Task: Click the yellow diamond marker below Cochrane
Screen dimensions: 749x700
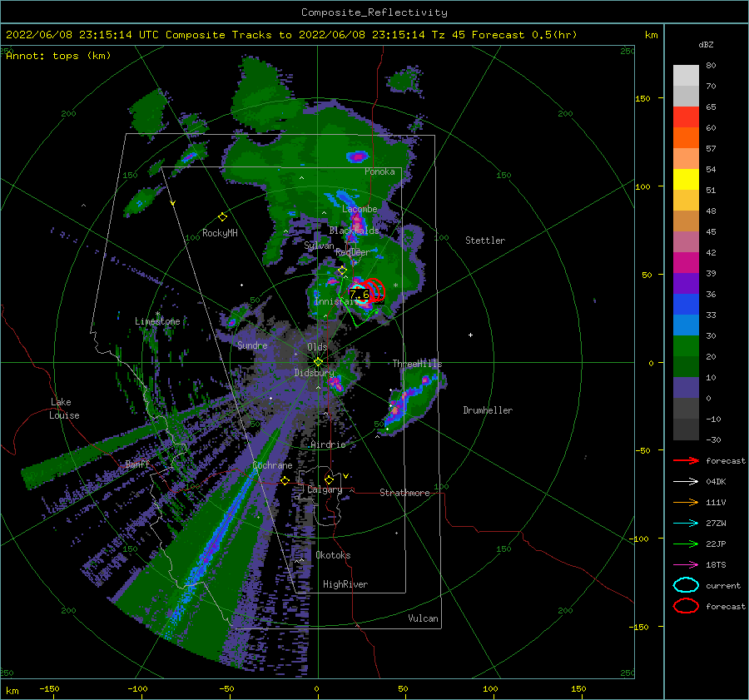Action: [285, 480]
